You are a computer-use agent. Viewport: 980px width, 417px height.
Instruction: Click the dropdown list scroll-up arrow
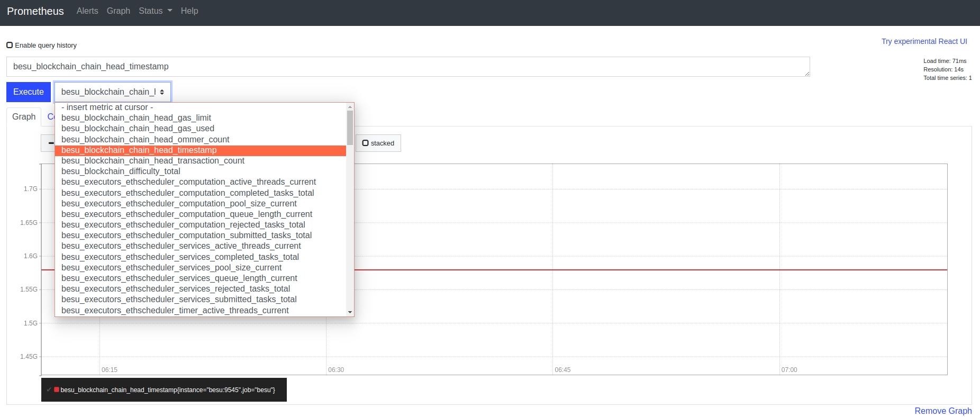coord(350,107)
